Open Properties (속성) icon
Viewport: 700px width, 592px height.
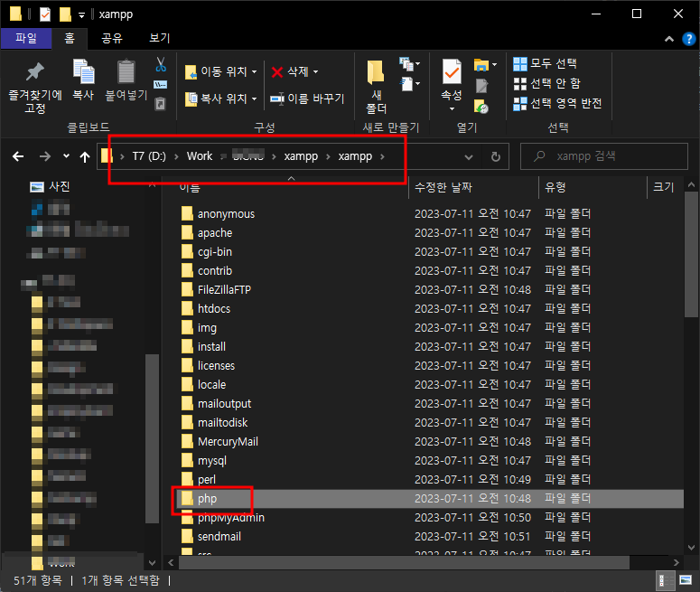(x=452, y=71)
